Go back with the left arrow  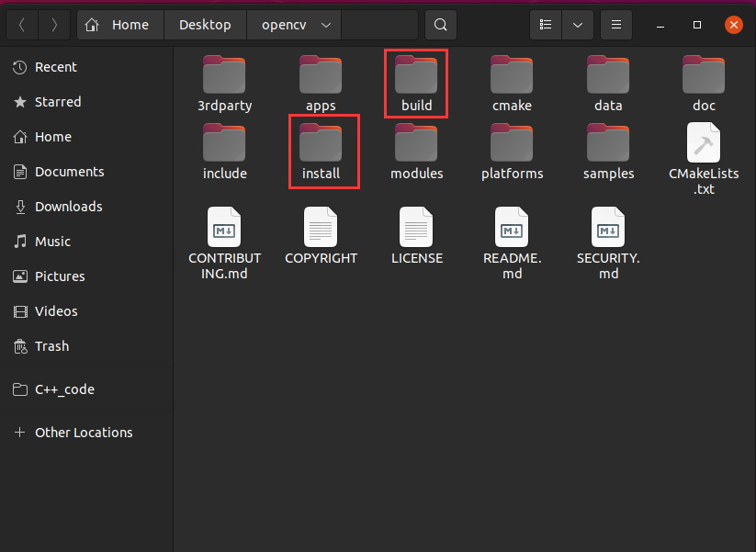point(22,25)
